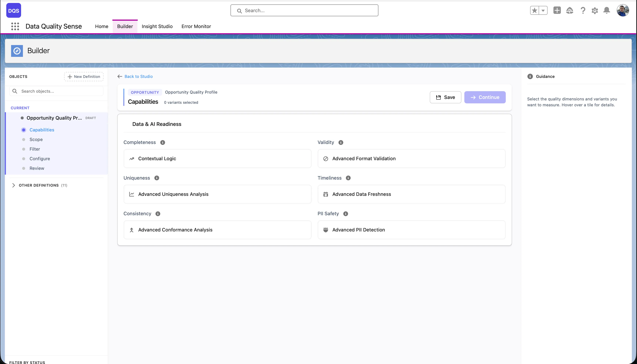Switch to the Insight Studio tab
Image resolution: width=637 pixels, height=364 pixels.
click(x=157, y=26)
